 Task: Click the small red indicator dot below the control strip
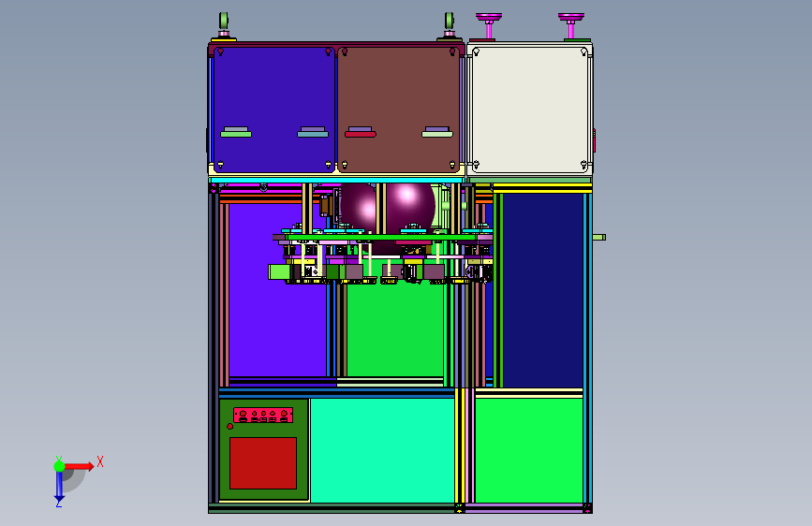coord(230,426)
